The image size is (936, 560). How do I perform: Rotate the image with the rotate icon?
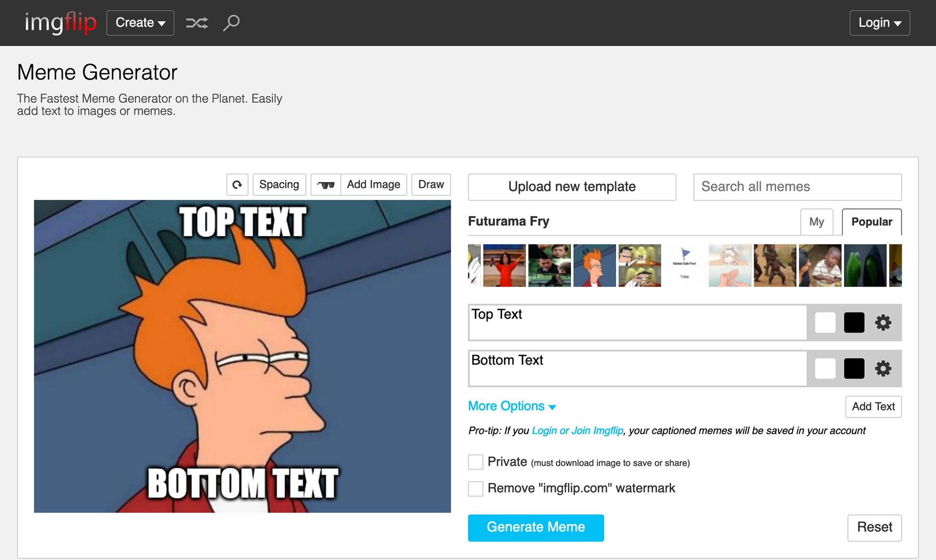(x=237, y=185)
